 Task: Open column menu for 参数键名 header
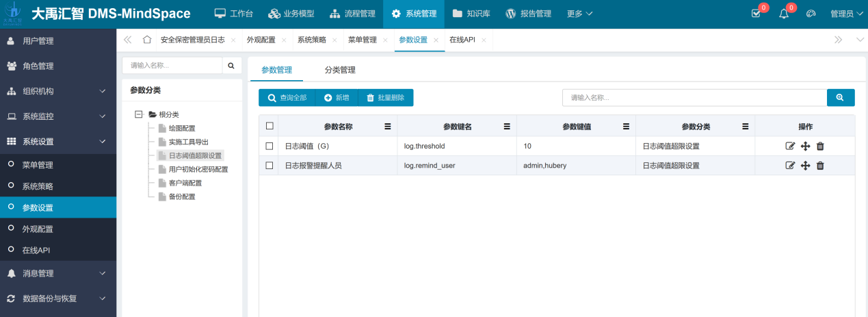[507, 127]
